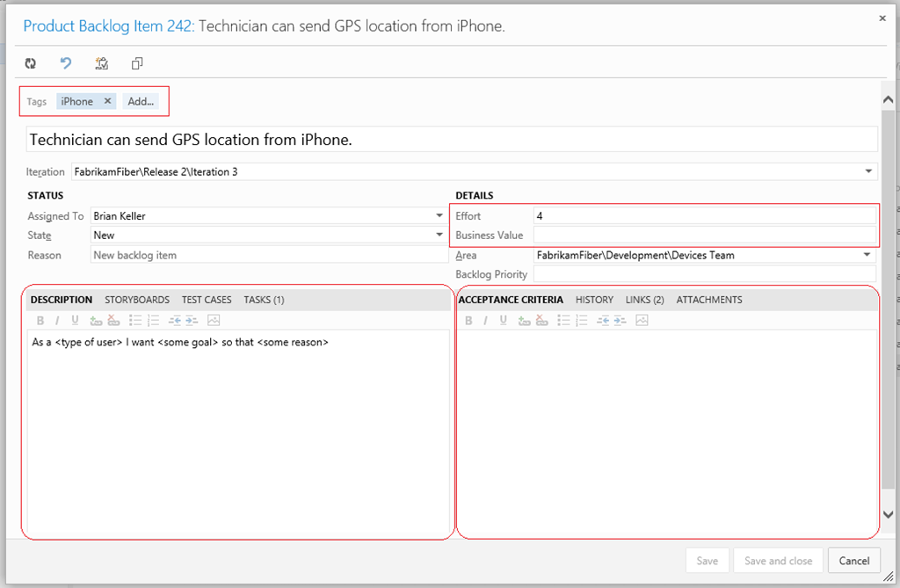
Task: Expand the Iteration dropdown
Action: tap(868, 171)
